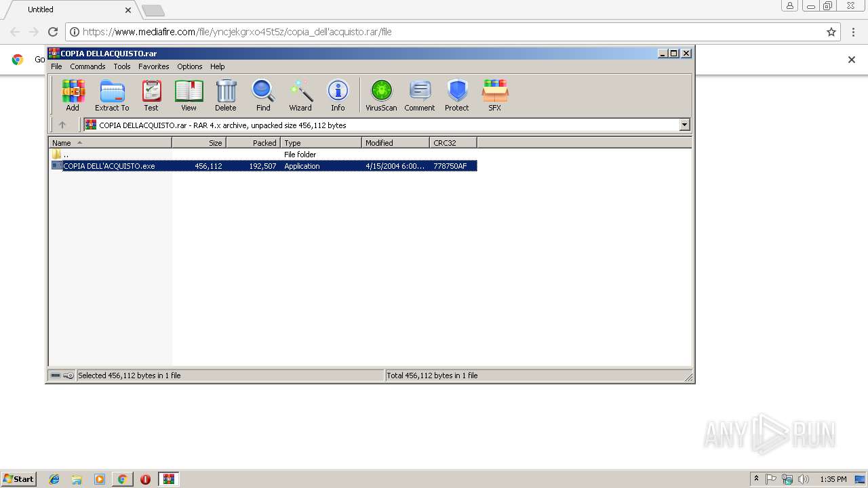Open Chrome three-dot menu
The image size is (868, 488).
[x=854, y=32]
